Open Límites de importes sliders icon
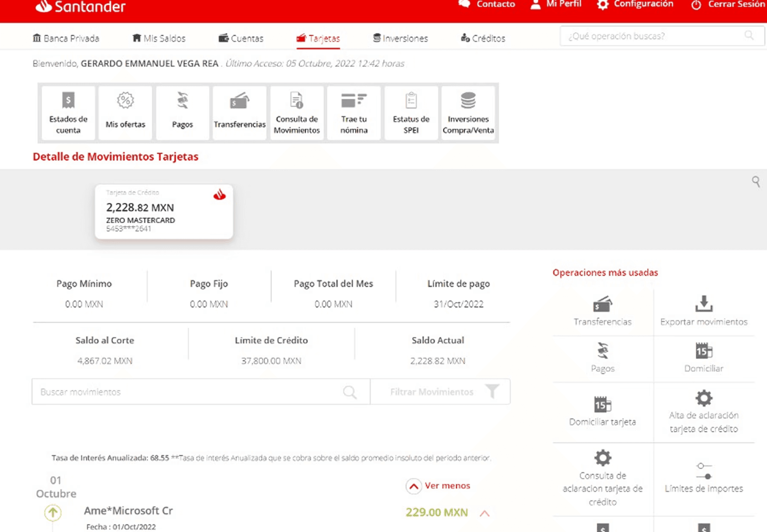The height and width of the screenshot is (532, 767). pyautogui.click(x=704, y=471)
